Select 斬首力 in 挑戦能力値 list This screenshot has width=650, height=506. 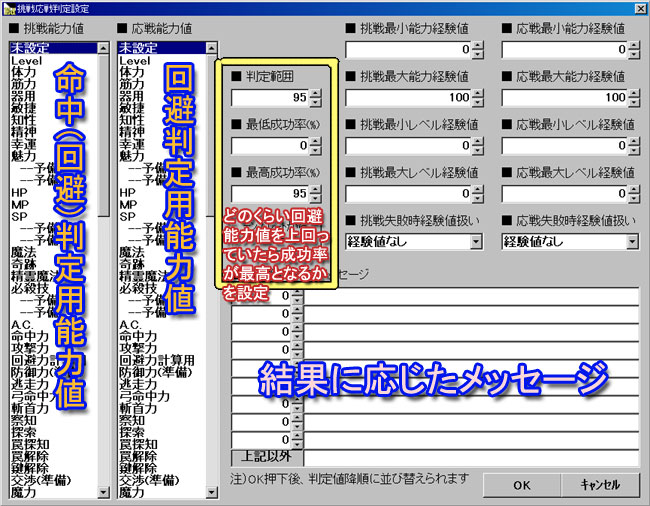click(x=30, y=408)
